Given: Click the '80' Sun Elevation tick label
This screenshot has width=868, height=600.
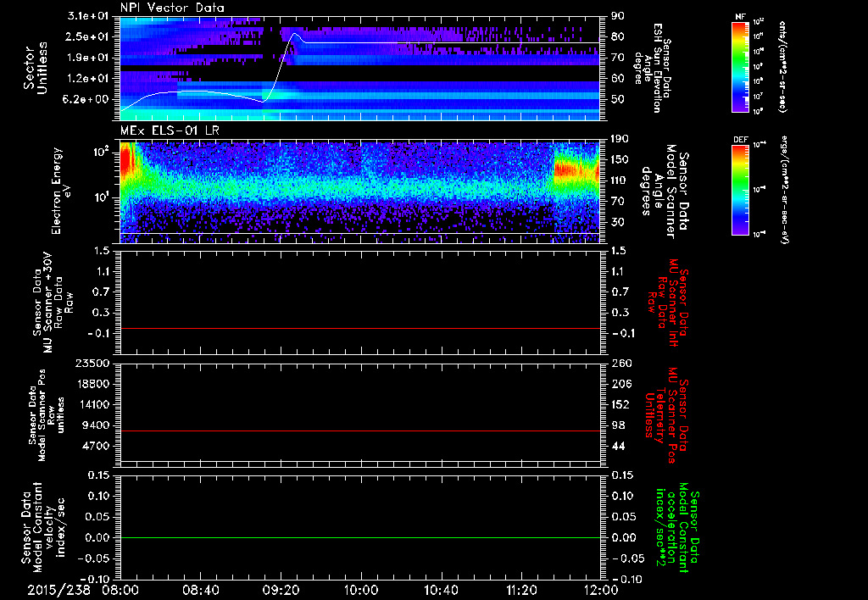Looking at the screenshot, I should point(617,36).
